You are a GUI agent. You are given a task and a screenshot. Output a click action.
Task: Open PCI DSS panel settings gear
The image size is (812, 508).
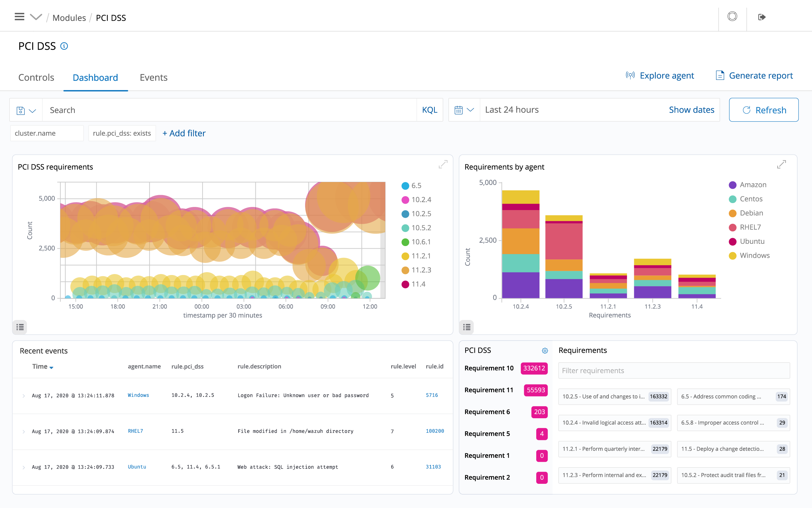tap(545, 351)
